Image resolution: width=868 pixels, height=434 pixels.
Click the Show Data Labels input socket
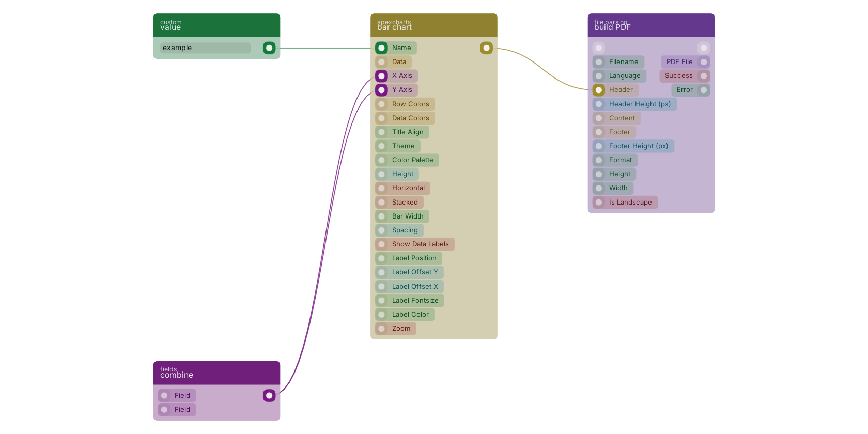pyautogui.click(x=382, y=244)
